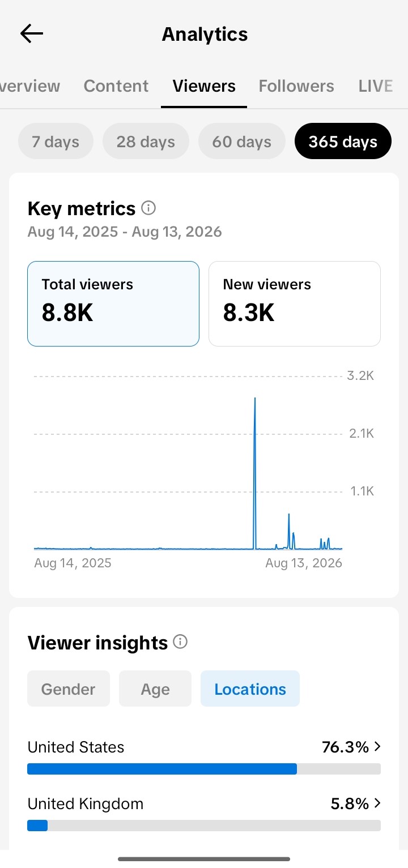Image resolution: width=408 pixels, height=868 pixels.
Task: Select the 365 days range
Action: 343,141
